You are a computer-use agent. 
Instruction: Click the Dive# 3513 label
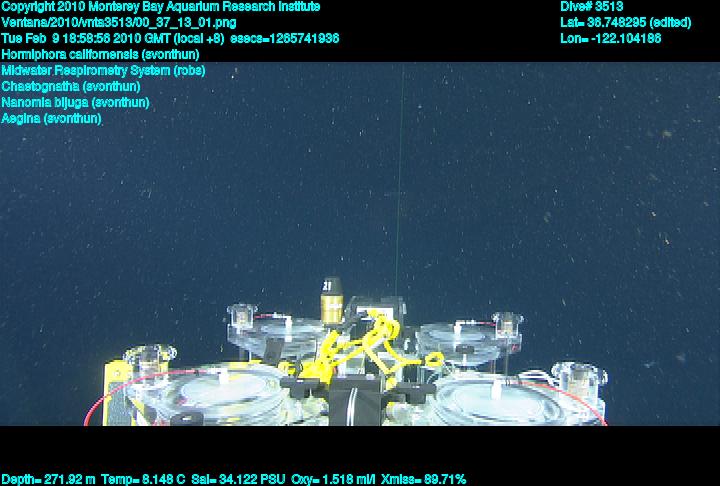point(592,6)
